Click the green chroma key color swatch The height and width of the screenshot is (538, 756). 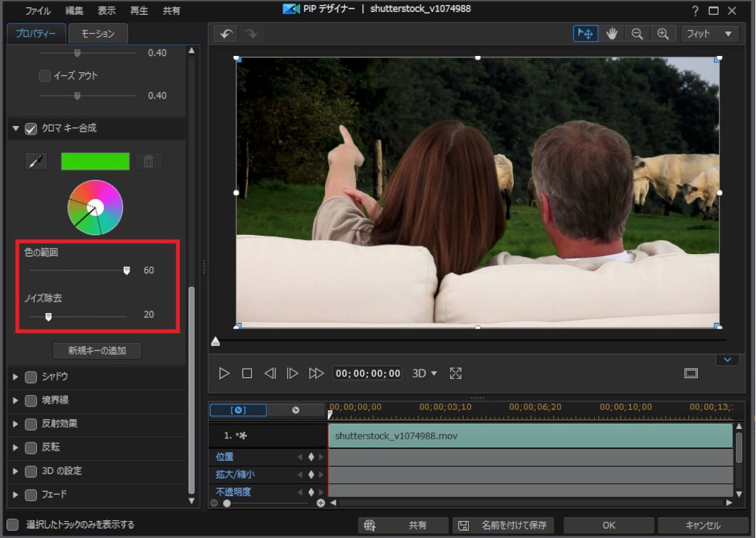(x=96, y=161)
